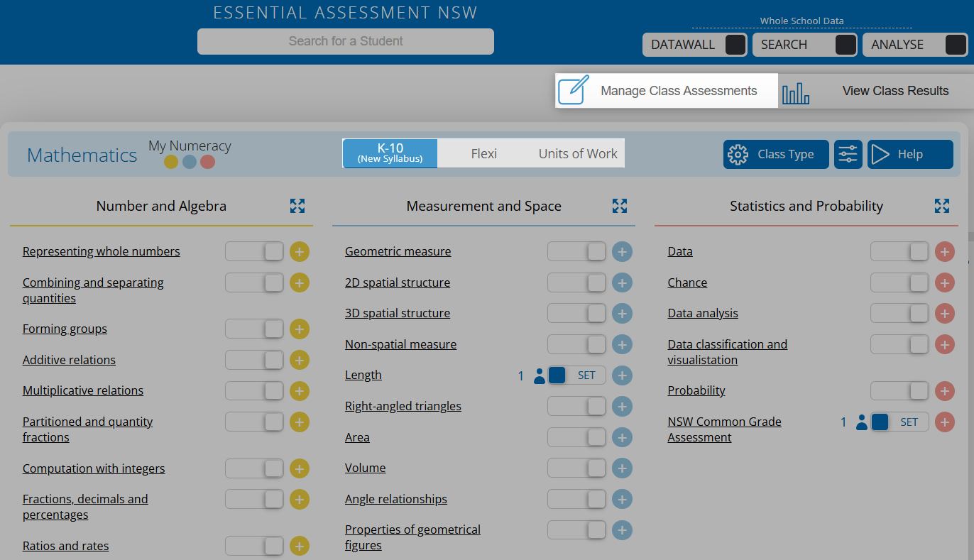Viewport: 974px width, 560px height.
Task: Click the plus icon beside Volume
Action: [622, 468]
